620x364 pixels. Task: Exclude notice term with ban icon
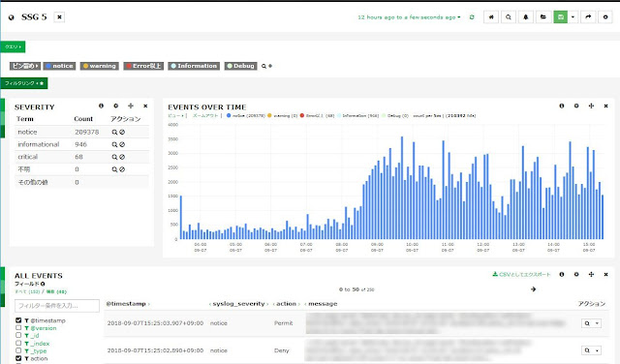point(122,133)
